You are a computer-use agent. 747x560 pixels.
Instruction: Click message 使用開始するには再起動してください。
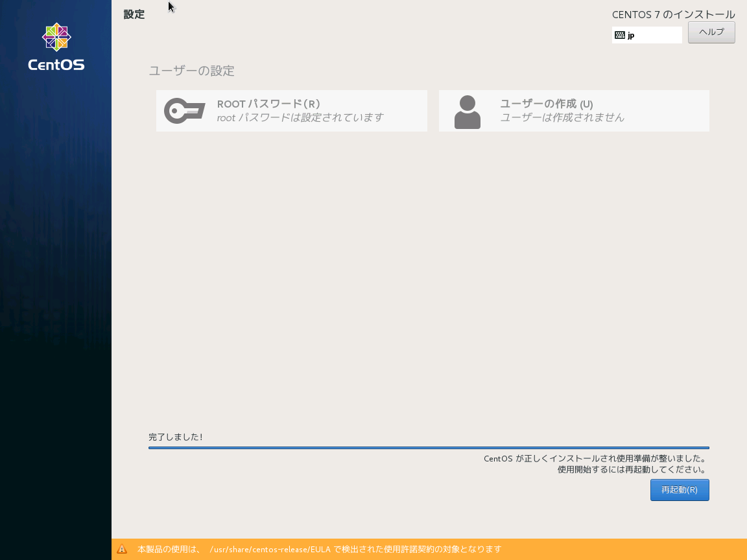(x=632, y=469)
